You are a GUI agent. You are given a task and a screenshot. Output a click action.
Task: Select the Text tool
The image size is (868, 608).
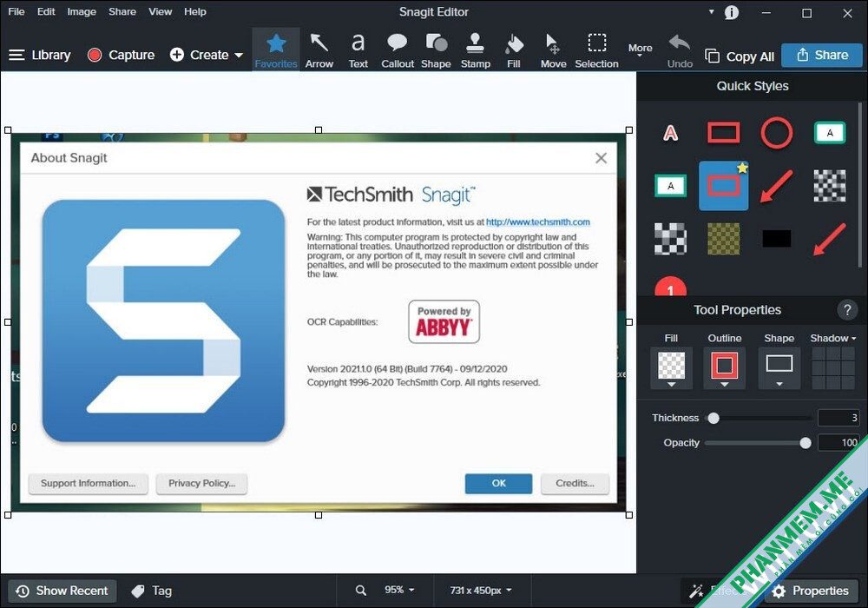point(358,50)
